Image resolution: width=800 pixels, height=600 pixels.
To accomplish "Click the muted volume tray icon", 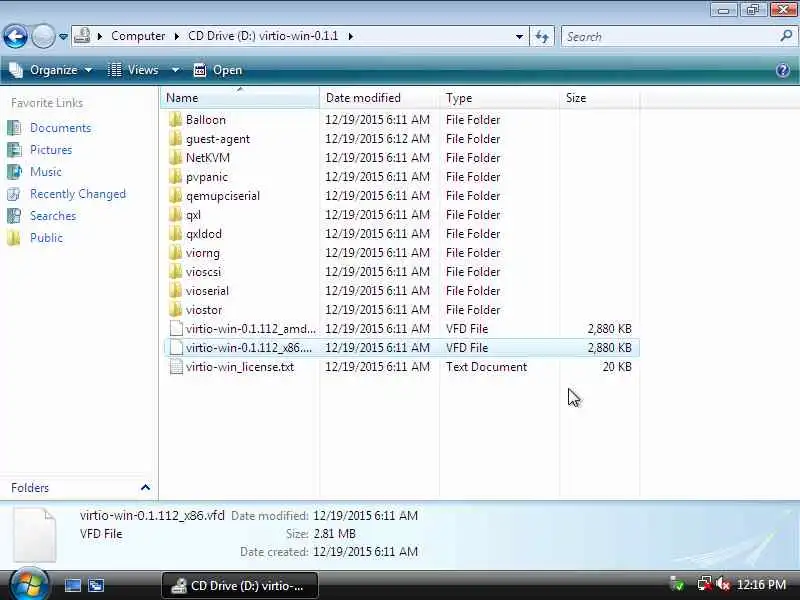I will point(723,584).
